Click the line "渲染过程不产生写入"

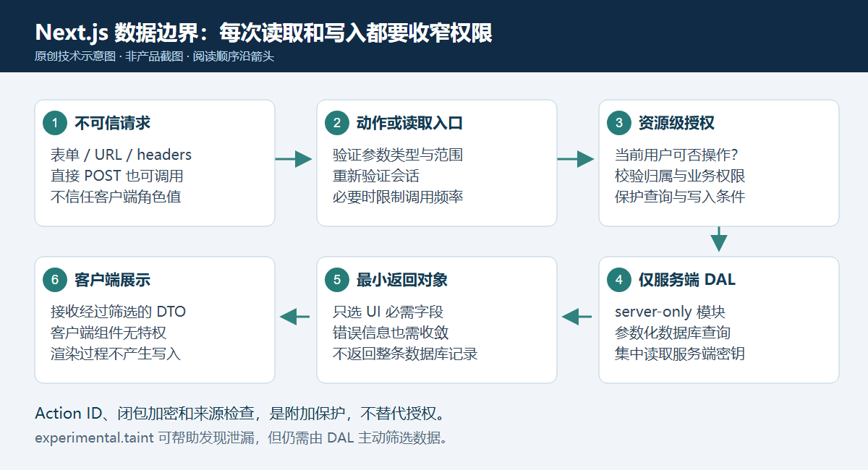point(116,354)
